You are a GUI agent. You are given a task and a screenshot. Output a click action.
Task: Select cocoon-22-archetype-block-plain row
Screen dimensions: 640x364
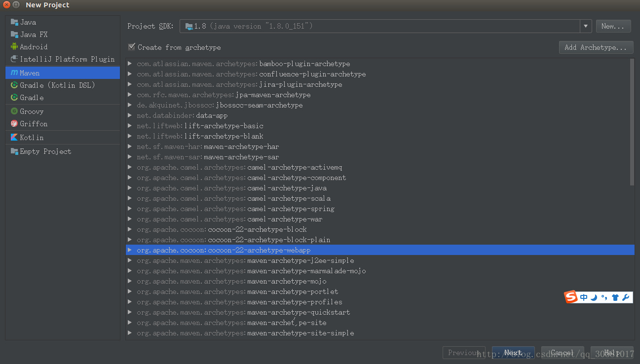pos(380,240)
